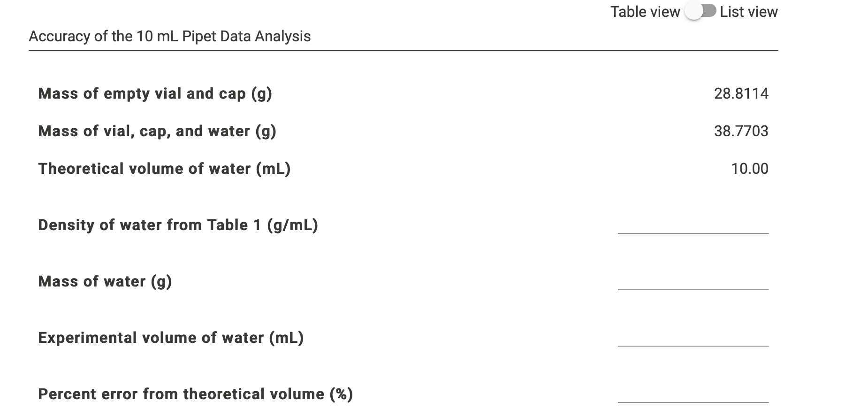The height and width of the screenshot is (418, 868).
Task: Select 'Theoretical volume of water (mL)' row label
Action: pyautogui.click(x=164, y=168)
